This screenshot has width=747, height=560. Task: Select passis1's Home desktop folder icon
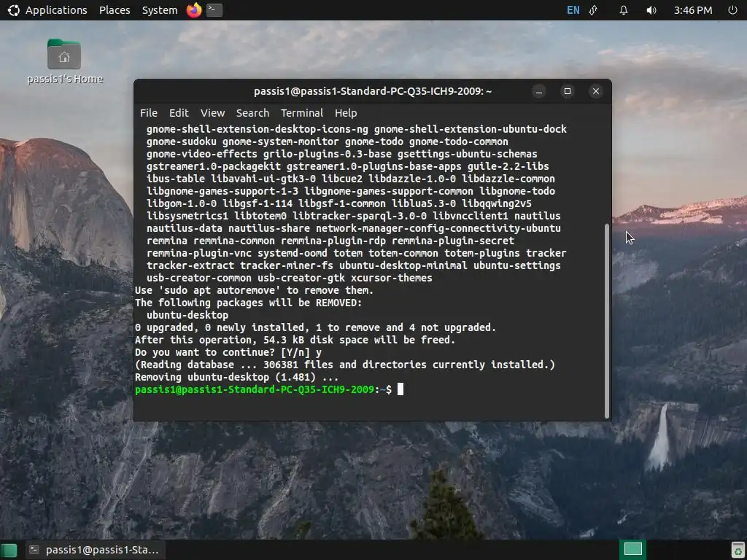(x=64, y=62)
